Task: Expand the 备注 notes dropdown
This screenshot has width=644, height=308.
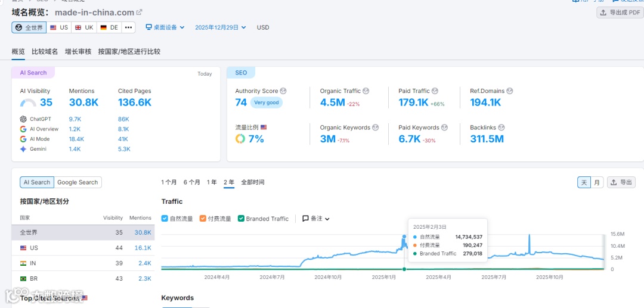Action: tap(316, 219)
